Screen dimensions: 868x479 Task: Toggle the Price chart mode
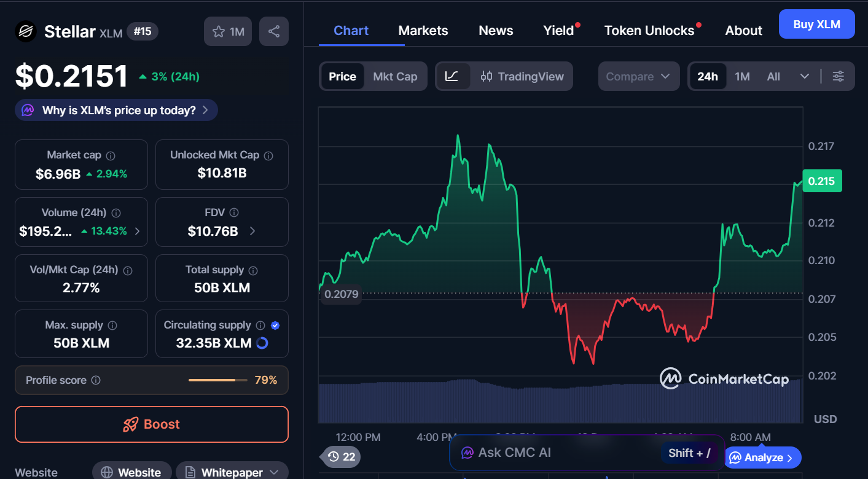[x=342, y=76]
